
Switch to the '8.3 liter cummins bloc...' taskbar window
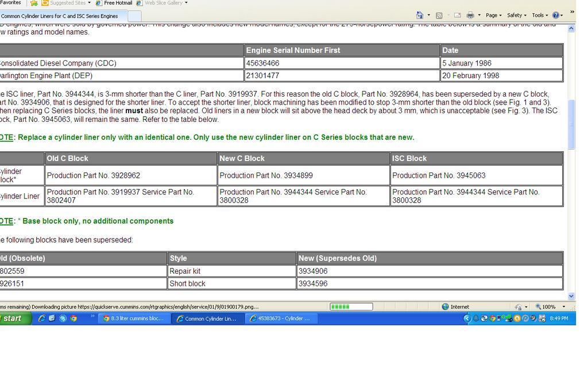[x=134, y=319]
